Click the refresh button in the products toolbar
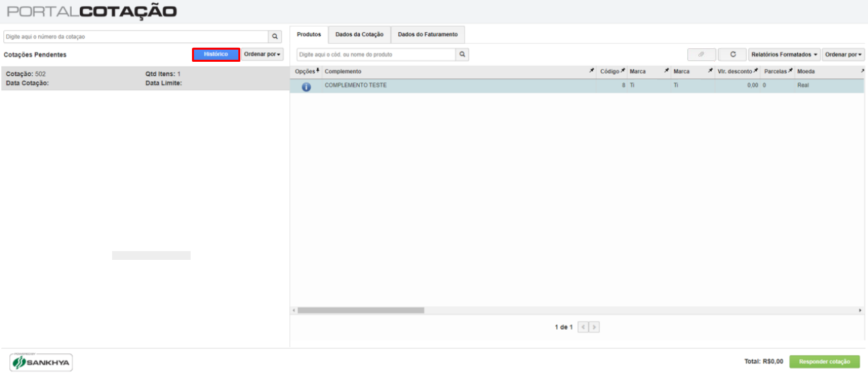 [732, 54]
